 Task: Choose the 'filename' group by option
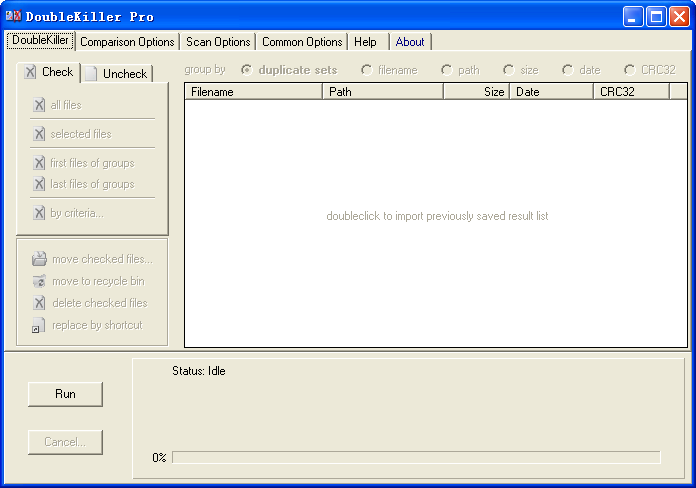click(366, 70)
